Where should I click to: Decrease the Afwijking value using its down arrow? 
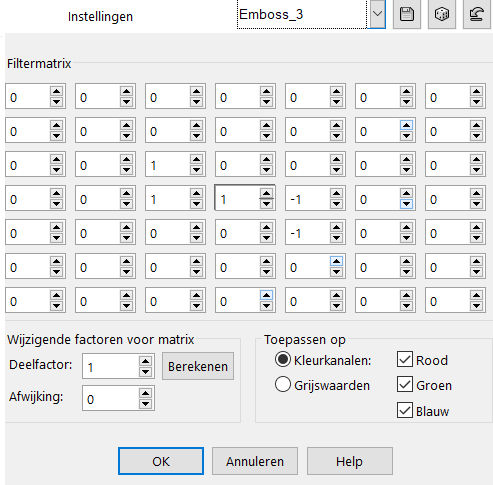click(146, 404)
